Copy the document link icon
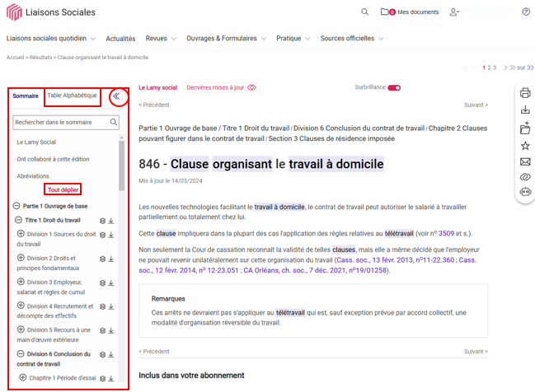 (x=525, y=176)
